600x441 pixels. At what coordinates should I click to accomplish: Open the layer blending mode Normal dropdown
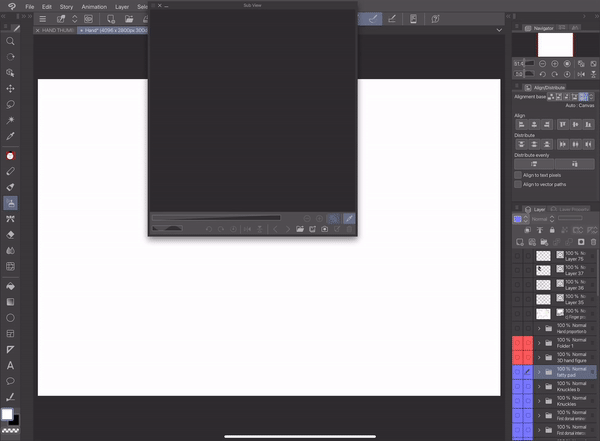[x=543, y=219]
